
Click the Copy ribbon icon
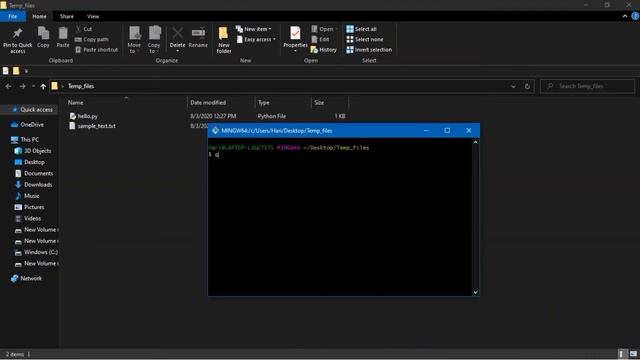coord(43,33)
